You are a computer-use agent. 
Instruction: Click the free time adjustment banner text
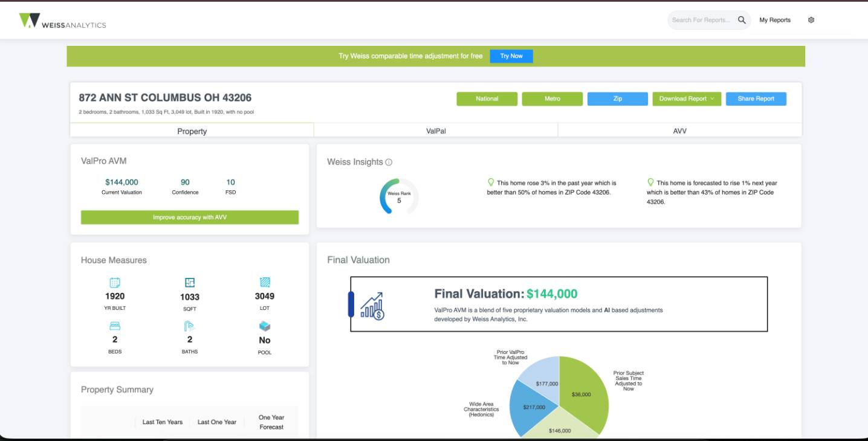(x=410, y=56)
